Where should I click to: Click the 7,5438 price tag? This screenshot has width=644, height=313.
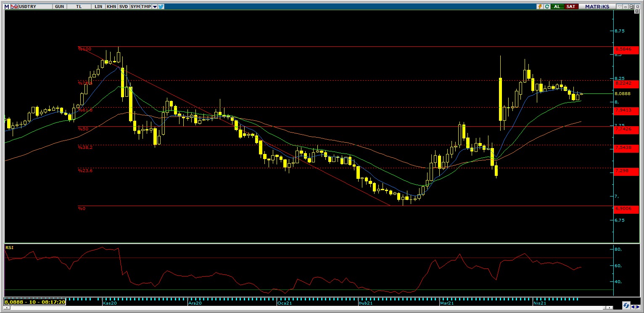pyautogui.click(x=626, y=148)
